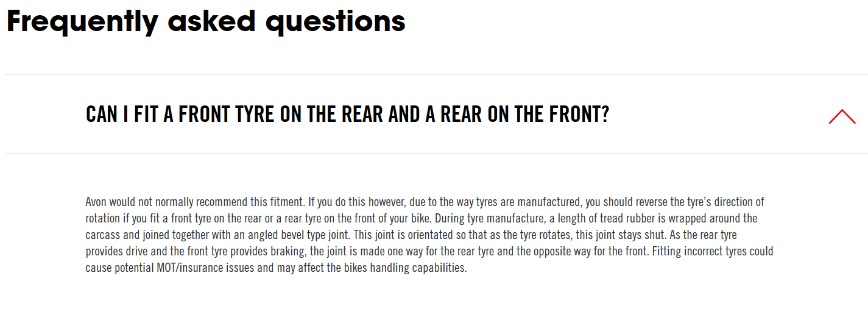Click the line starting with provides drive
This screenshot has width=868, height=309.
[429, 251]
